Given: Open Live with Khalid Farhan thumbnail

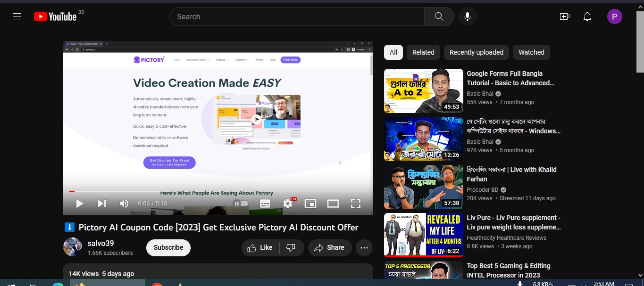Looking at the screenshot, I should (x=424, y=187).
